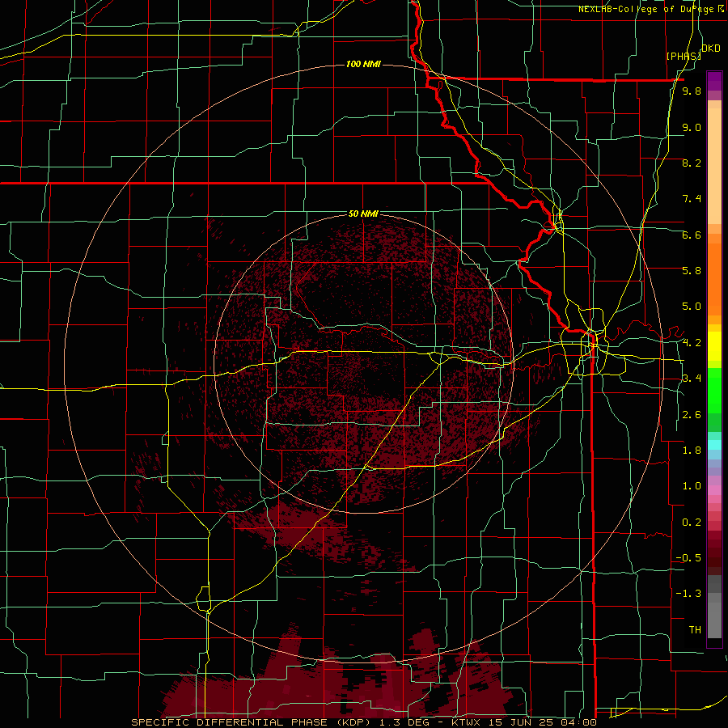Image resolution: width=728 pixels, height=728 pixels.
Task: Click the [PHAS] legend label
Action: tap(684, 56)
